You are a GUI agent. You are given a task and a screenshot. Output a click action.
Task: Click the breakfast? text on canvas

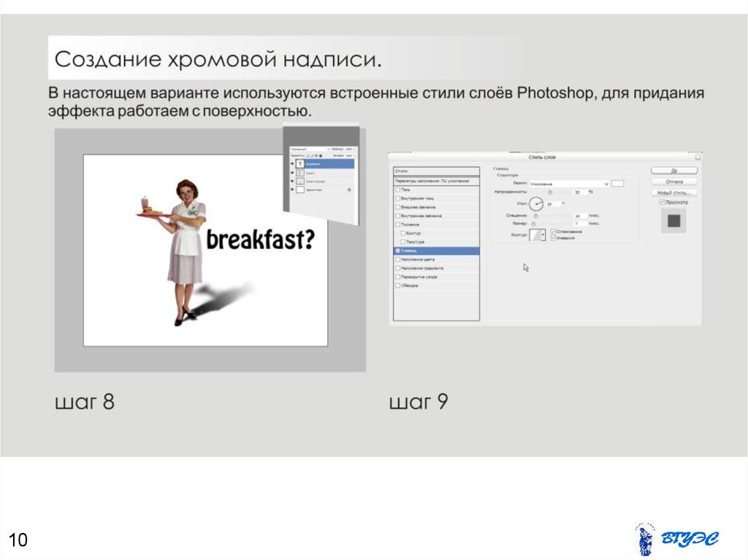(261, 239)
